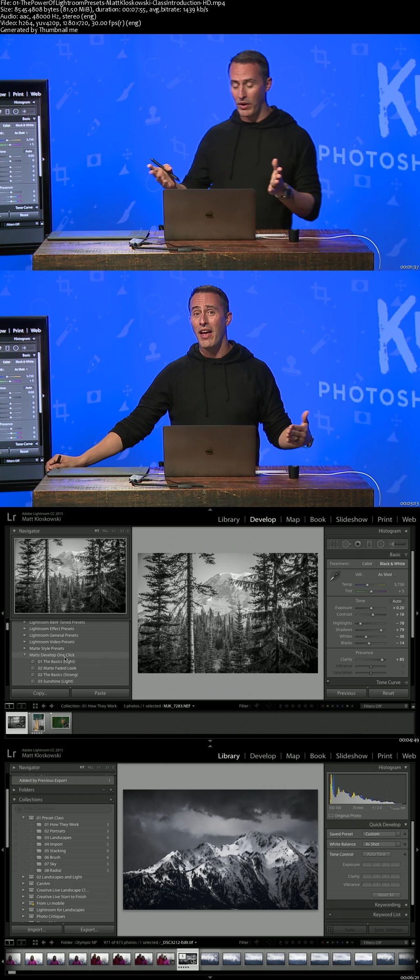Set Treatment to Color
Image resolution: width=420 pixels, height=980 pixels.
(x=367, y=564)
